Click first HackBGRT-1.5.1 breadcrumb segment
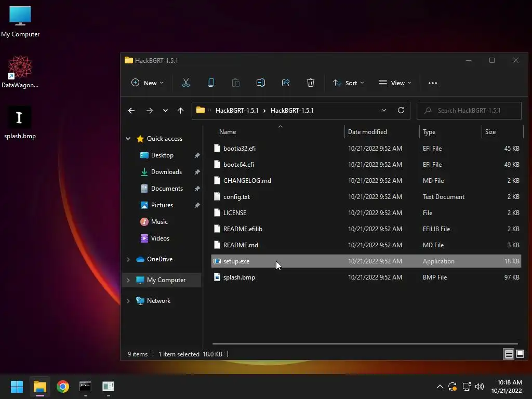The width and height of the screenshot is (532, 399). pyautogui.click(x=237, y=111)
